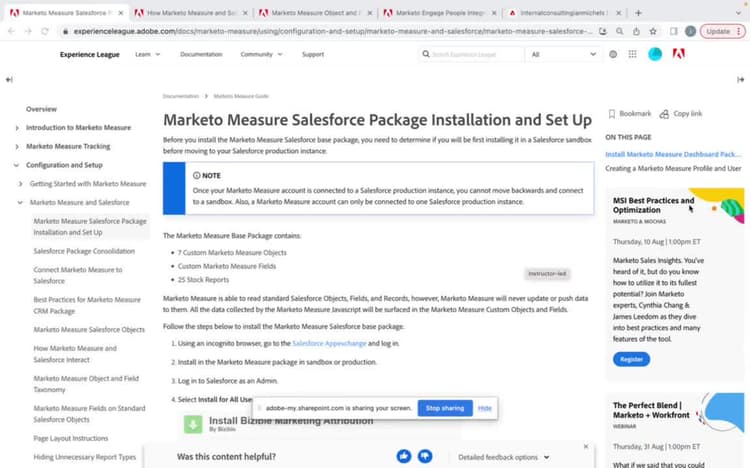
Task: Switch to Marketo Measure Object and Field tab
Action: 314,13
